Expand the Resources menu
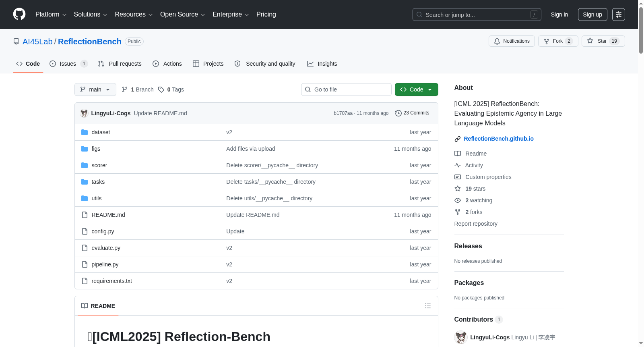The height and width of the screenshot is (347, 644). [x=134, y=15]
